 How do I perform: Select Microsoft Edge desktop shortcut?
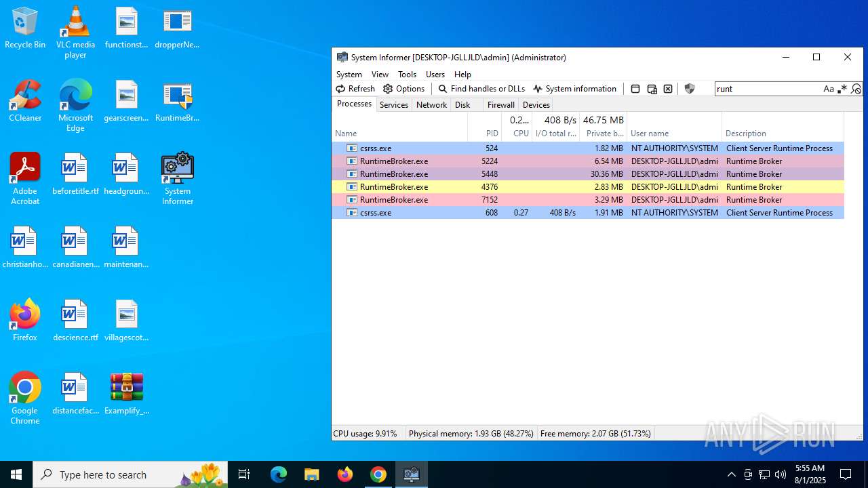pyautogui.click(x=75, y=106)
